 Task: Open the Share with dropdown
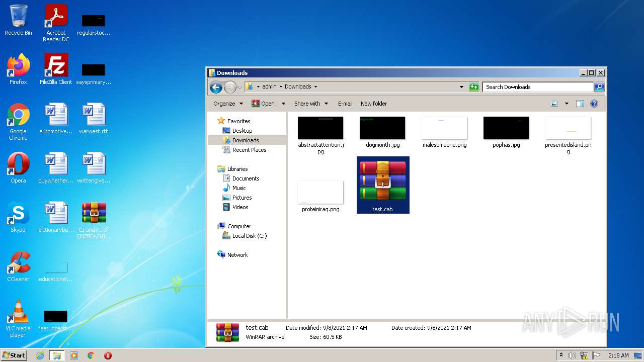pos(311,104)
